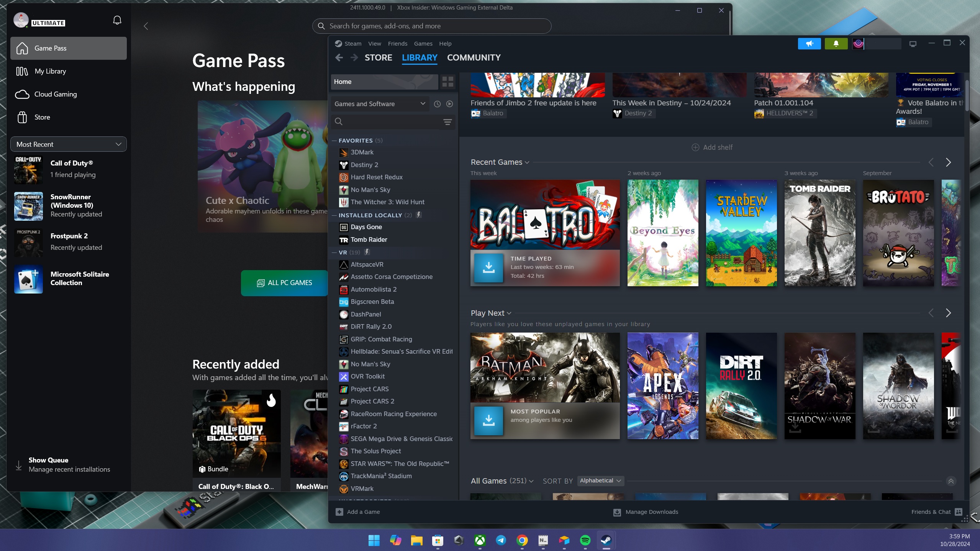
Task: Open Steam announcements via the megaphone icon
Action: [x=809, y=44]
